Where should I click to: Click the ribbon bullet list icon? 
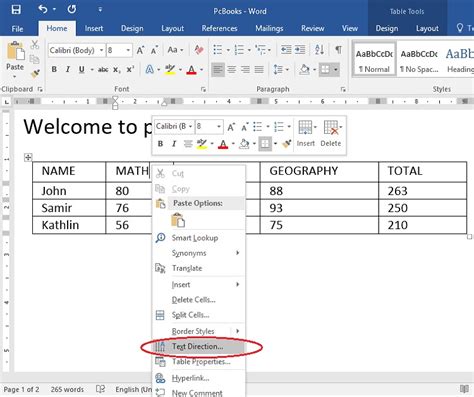218,50
